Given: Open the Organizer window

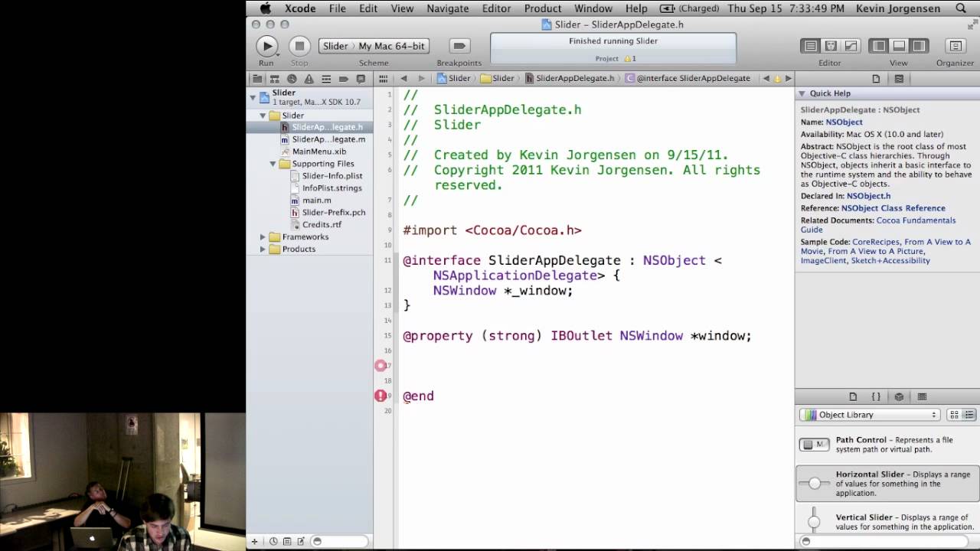Looking at the screenshot, I should (955, 46).
